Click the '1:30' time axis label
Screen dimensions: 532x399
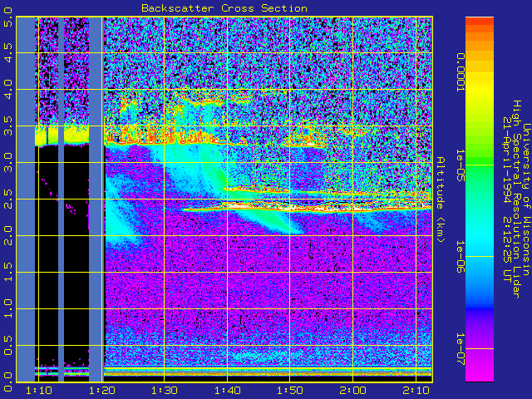[x=165, y=391]
